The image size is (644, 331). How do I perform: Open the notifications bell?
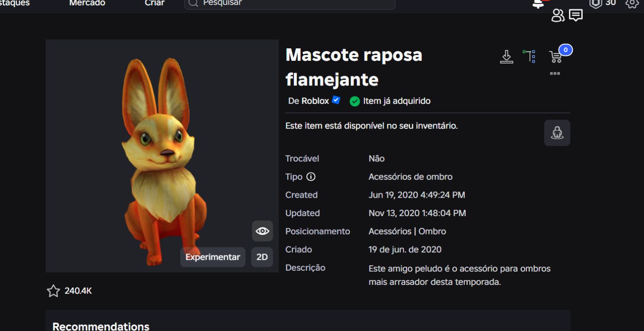[538, 4]
